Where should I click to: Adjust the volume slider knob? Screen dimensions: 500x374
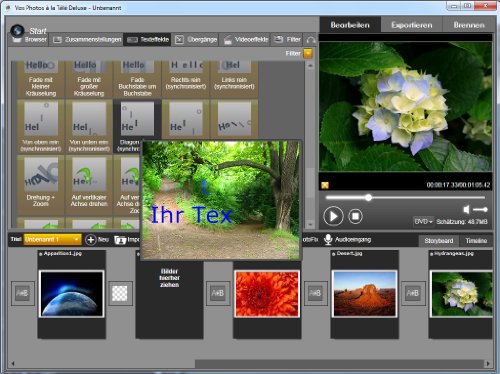point(484,209)
